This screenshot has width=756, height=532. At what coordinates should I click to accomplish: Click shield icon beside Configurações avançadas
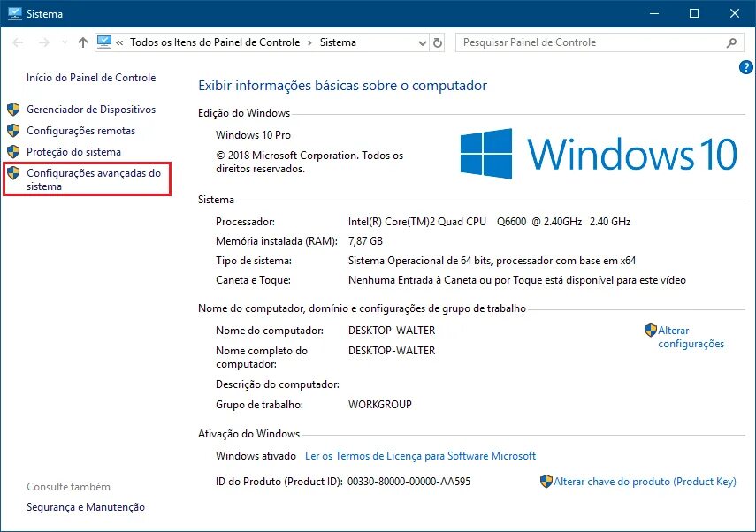13,173
